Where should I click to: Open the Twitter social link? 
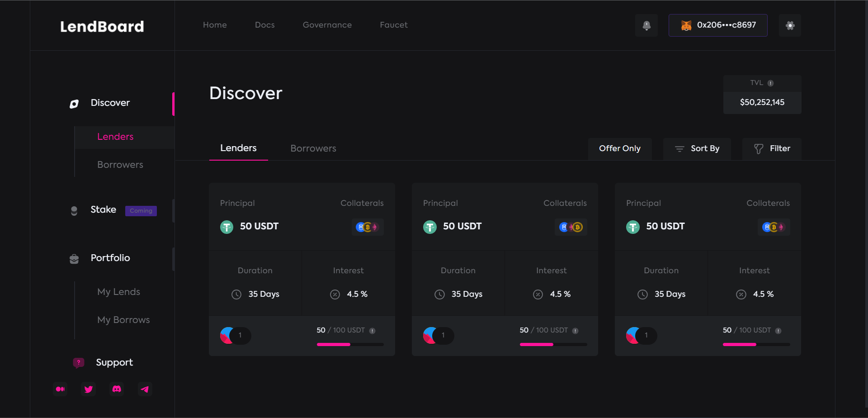pyautogui.click(x=89, y=389)
